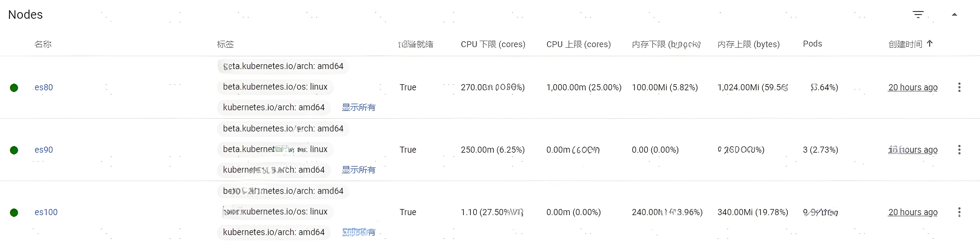Click the es90 beta.kubernetes.io/arch label chip
980x243 pixels.
coord(283,128)
